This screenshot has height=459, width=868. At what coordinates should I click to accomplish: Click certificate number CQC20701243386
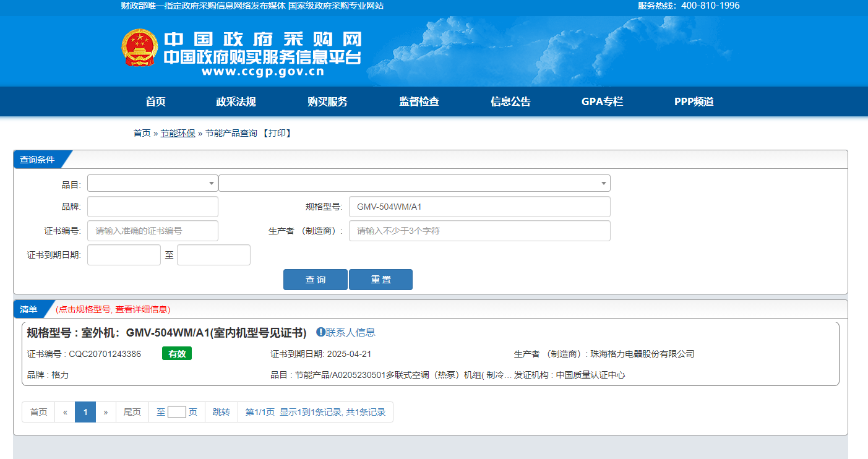[105, 354]
